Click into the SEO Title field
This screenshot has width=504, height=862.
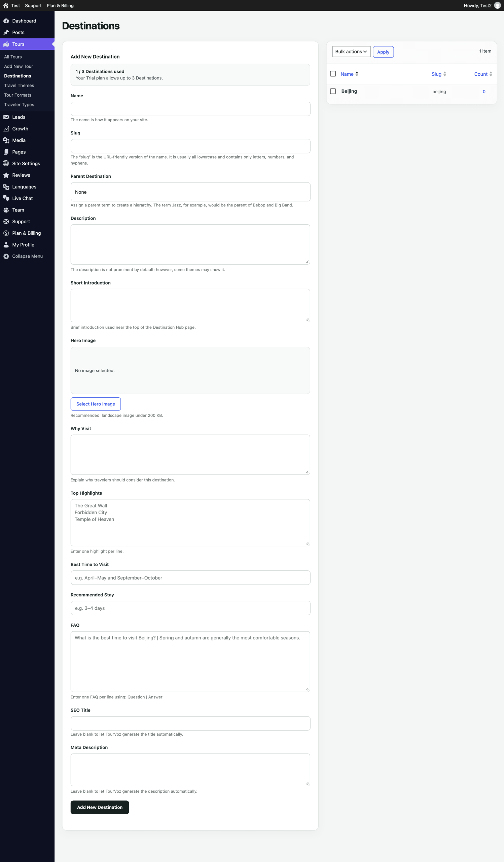pyautogui.click(x=190, y=724)
